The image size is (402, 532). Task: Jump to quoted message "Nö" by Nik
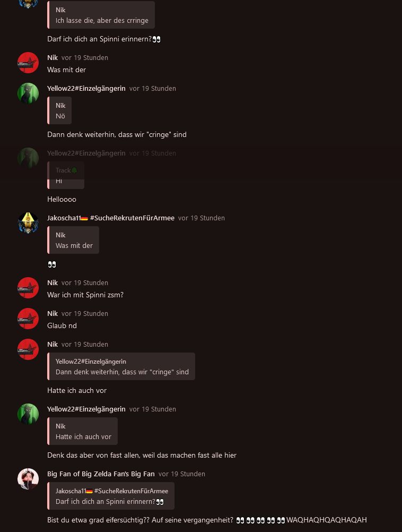(59, 110)
